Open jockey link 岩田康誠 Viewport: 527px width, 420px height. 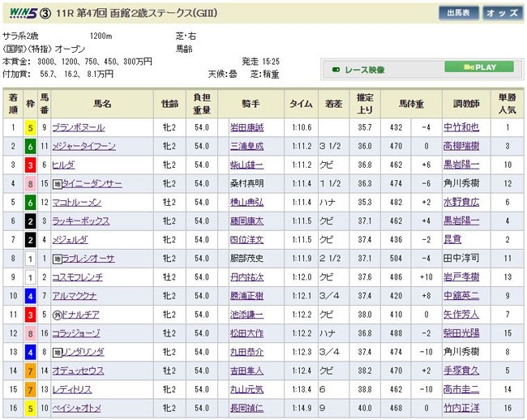tap(248, 128)
